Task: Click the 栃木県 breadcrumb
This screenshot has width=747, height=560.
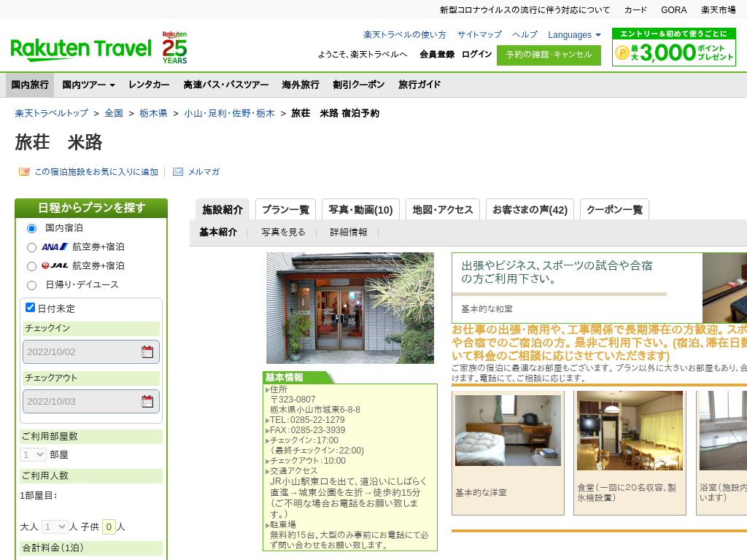Action: tap(153, 113)
